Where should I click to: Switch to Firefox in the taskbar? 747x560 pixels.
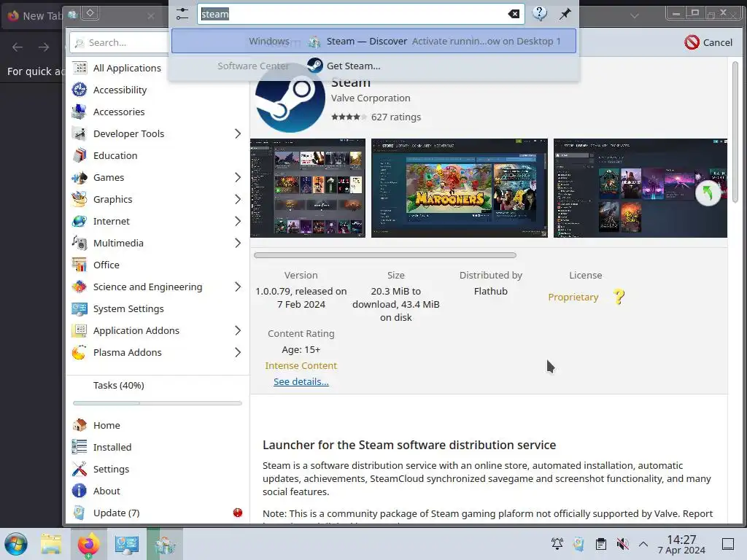88,544
